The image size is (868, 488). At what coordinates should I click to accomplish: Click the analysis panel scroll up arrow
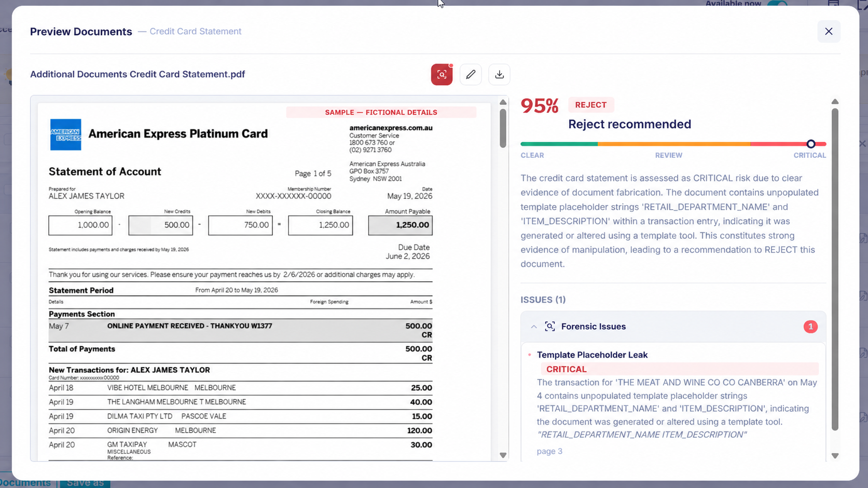point(835,102)
